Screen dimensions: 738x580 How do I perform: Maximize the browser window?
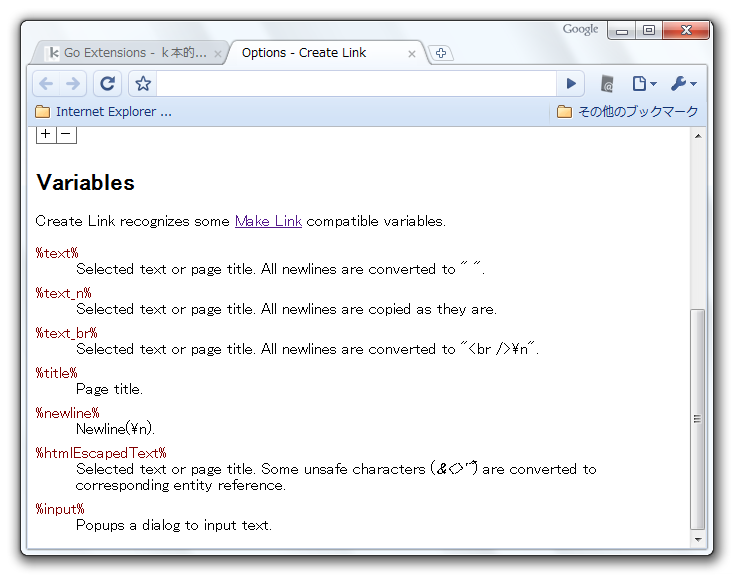pos(649,31)
